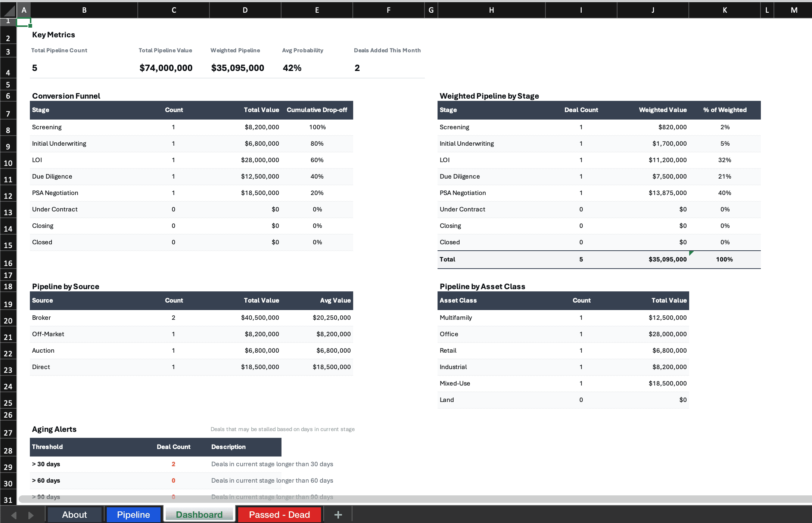Click the Dashboard sheet tab
812x523 pixels.
pyautogui.click(x=199, y=514)
